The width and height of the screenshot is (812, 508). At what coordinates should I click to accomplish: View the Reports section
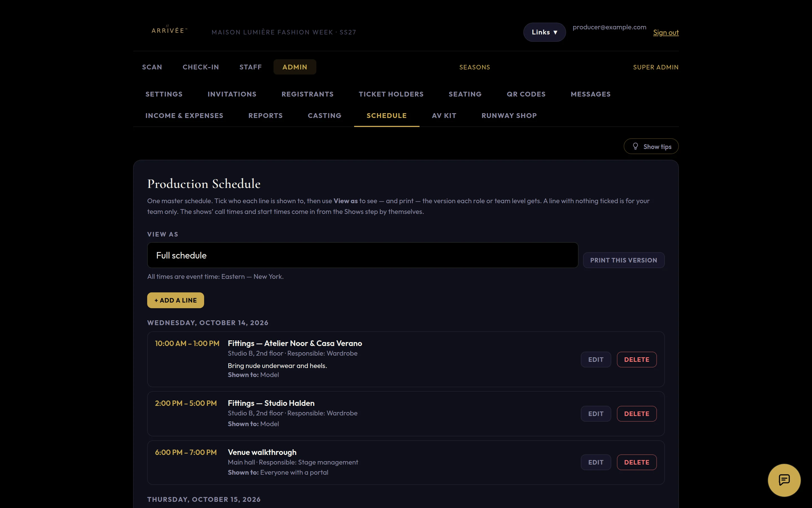point(265,116)
